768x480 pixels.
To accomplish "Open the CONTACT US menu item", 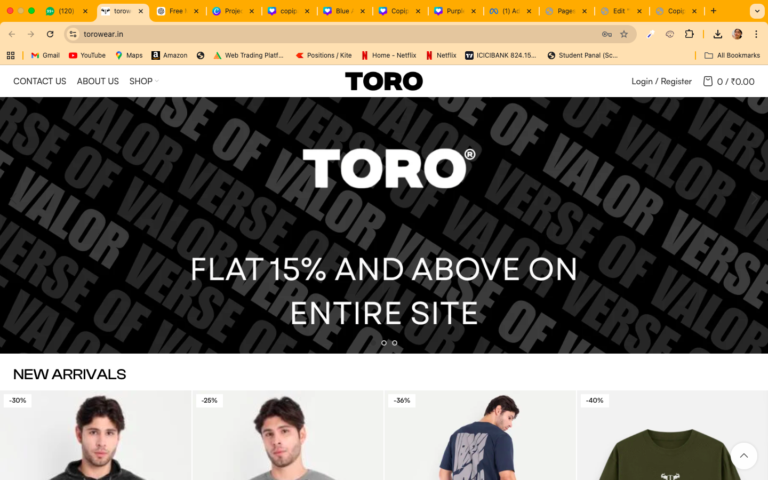I will coord(40,81).
